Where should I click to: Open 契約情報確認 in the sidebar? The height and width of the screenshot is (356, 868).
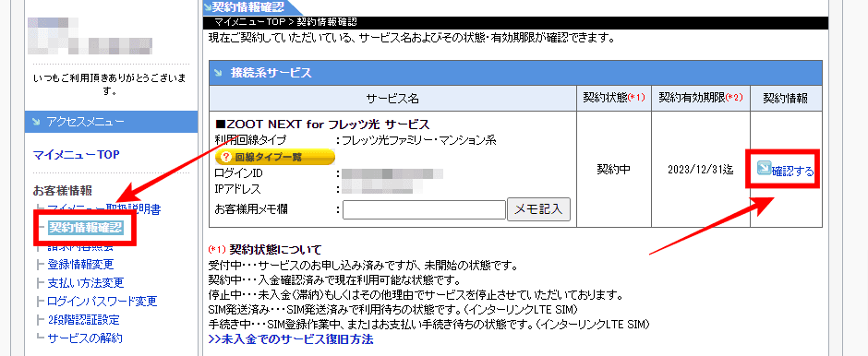(x=85, y=228)
